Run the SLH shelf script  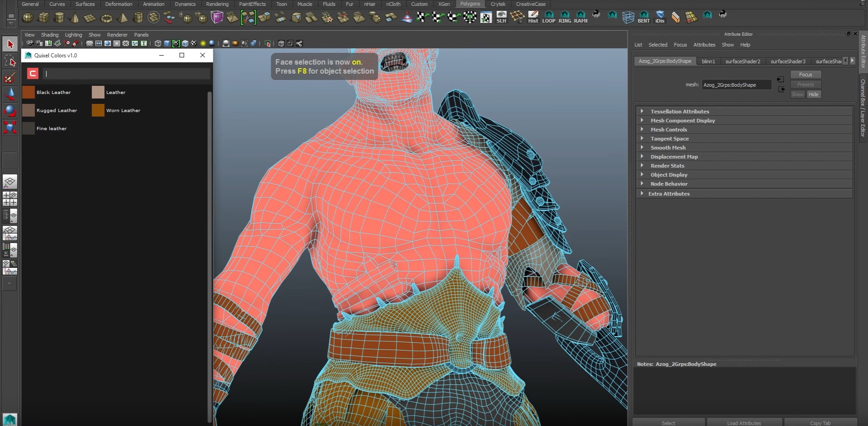(501, 18)
